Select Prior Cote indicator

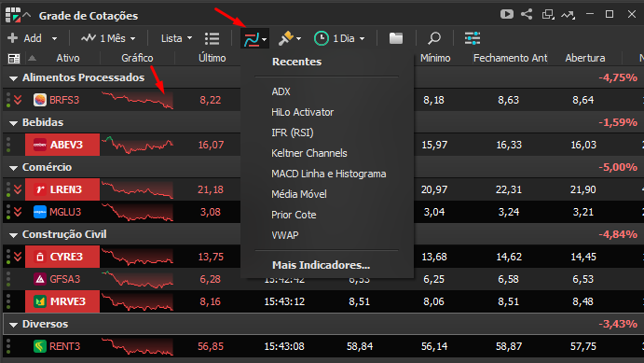point(294,215)
